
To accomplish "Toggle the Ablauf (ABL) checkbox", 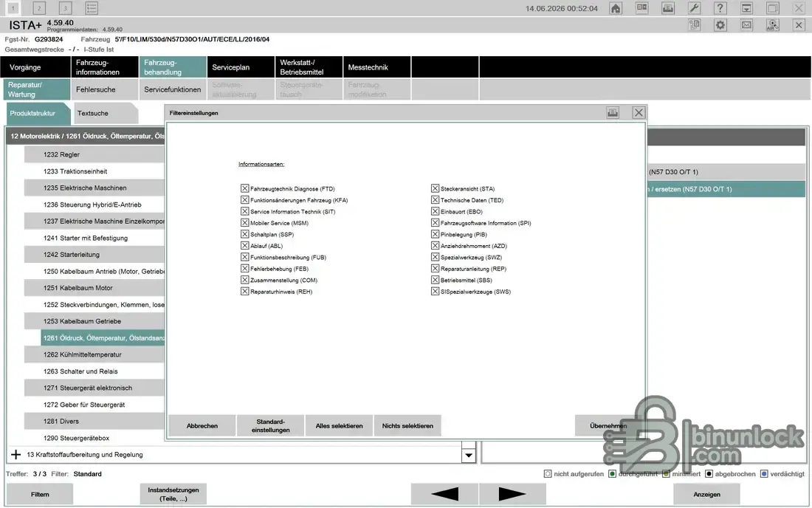I will tap(244, 245).
